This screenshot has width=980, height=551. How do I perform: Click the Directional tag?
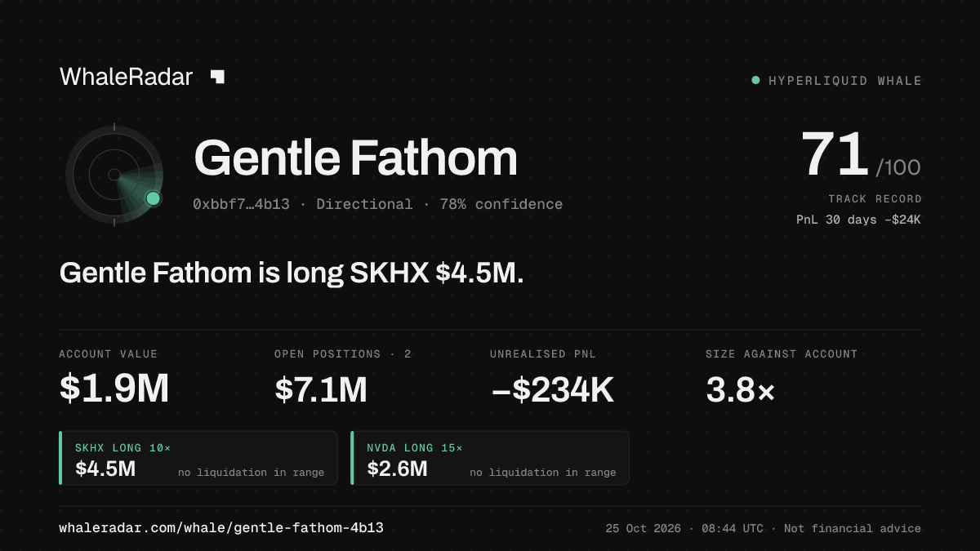[x=364, y=204]
